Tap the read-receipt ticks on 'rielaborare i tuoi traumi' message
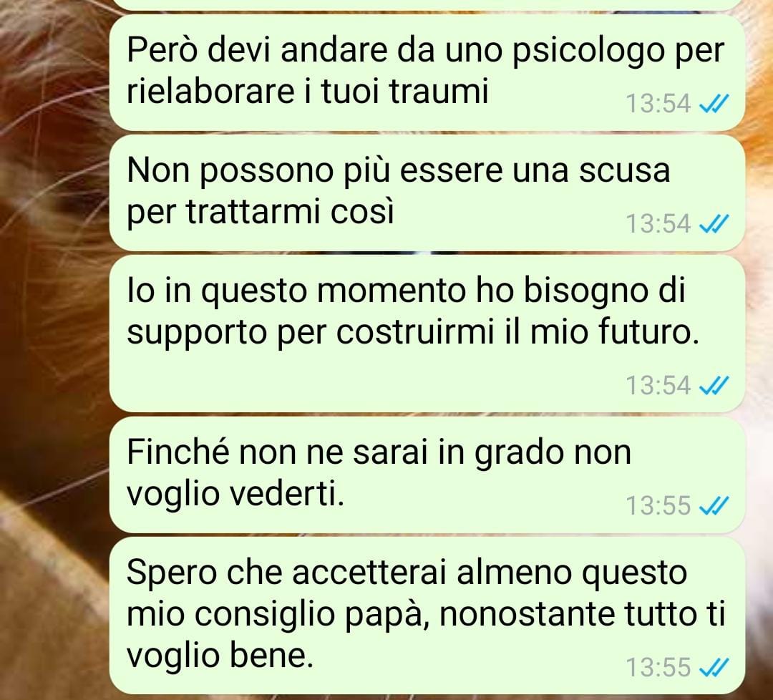The height and width of the screenshot is (700, 773). tap(714, 104)
